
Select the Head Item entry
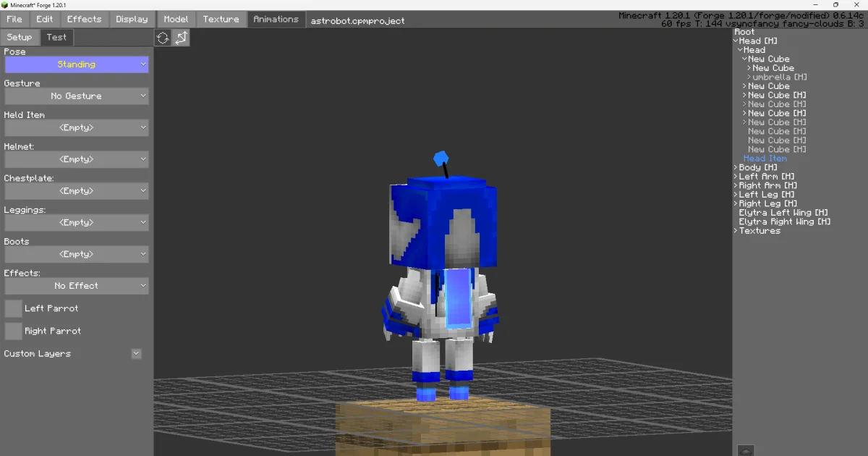tap(765, 158)
